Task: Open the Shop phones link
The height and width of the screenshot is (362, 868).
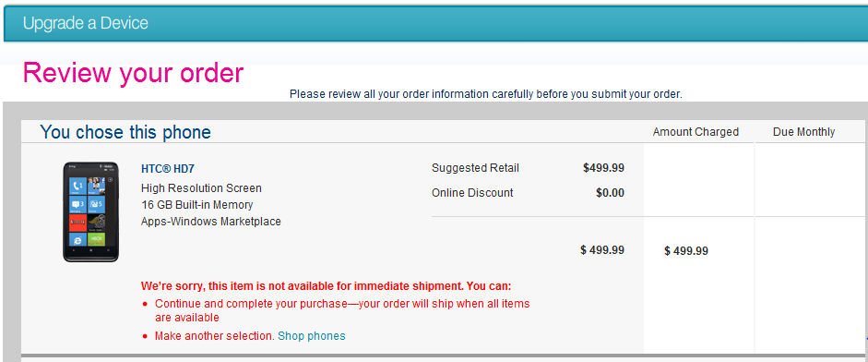Action: [311, 336]
